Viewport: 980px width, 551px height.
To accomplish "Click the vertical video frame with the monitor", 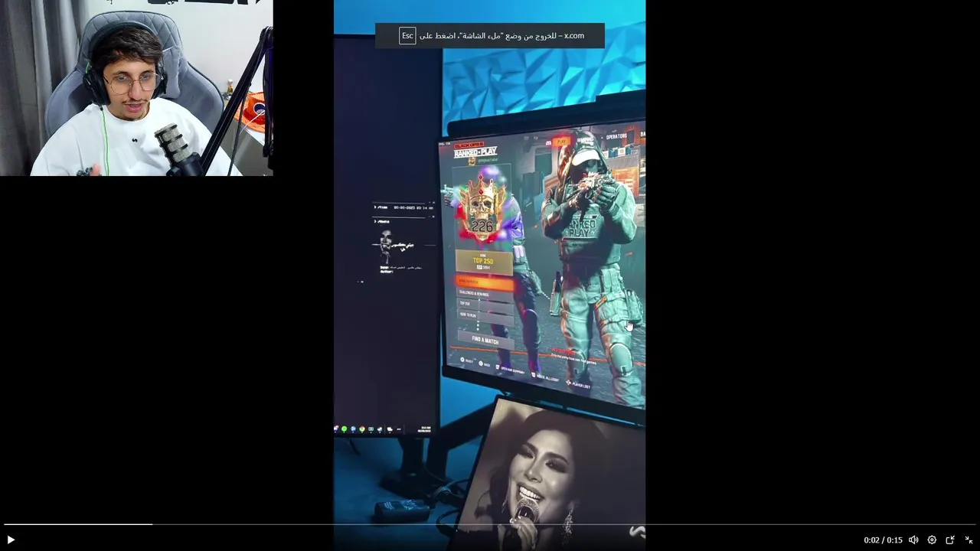I will [x=489, y=275].
